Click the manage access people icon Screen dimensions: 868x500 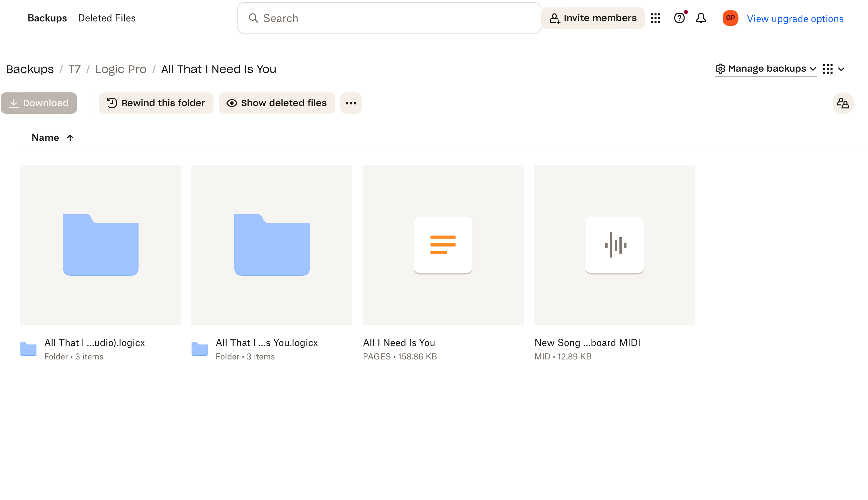tap(843, 103)
